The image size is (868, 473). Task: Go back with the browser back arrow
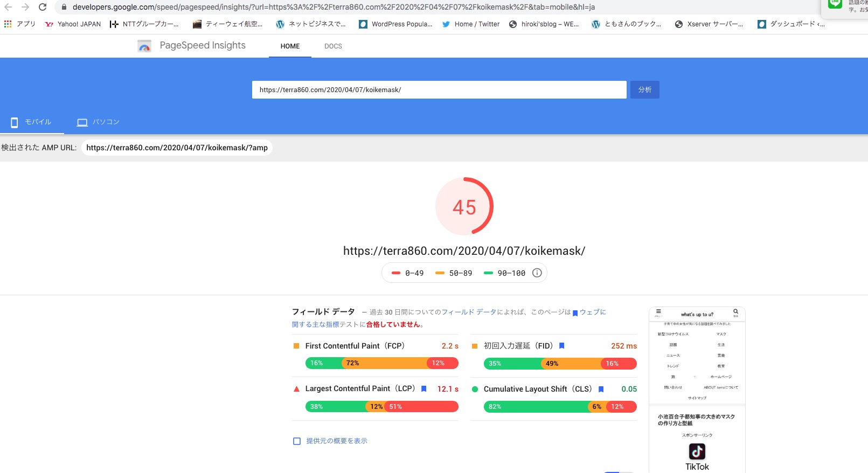[x=8, y=7]
